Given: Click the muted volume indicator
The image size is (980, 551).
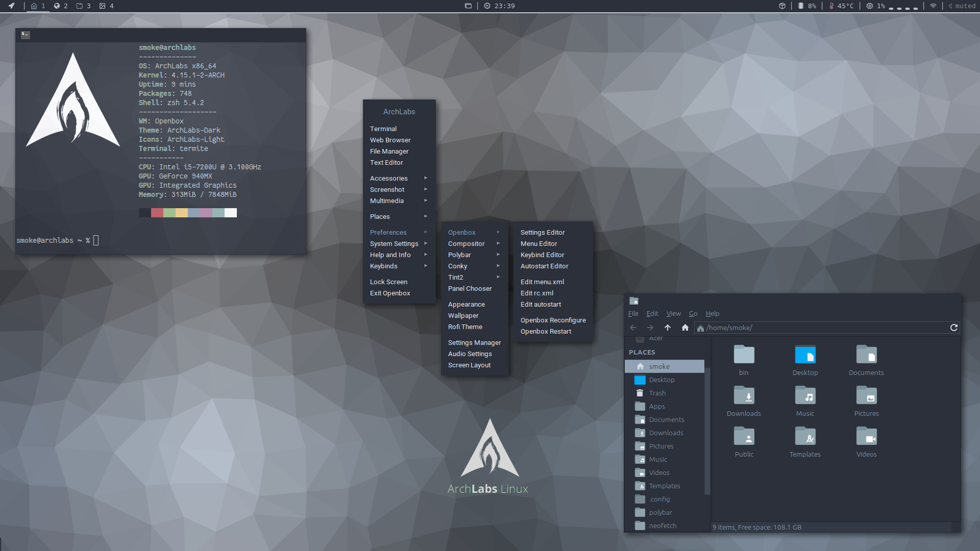Looking at the screenshot, I should pyautogui.click(x=962, y=6).
